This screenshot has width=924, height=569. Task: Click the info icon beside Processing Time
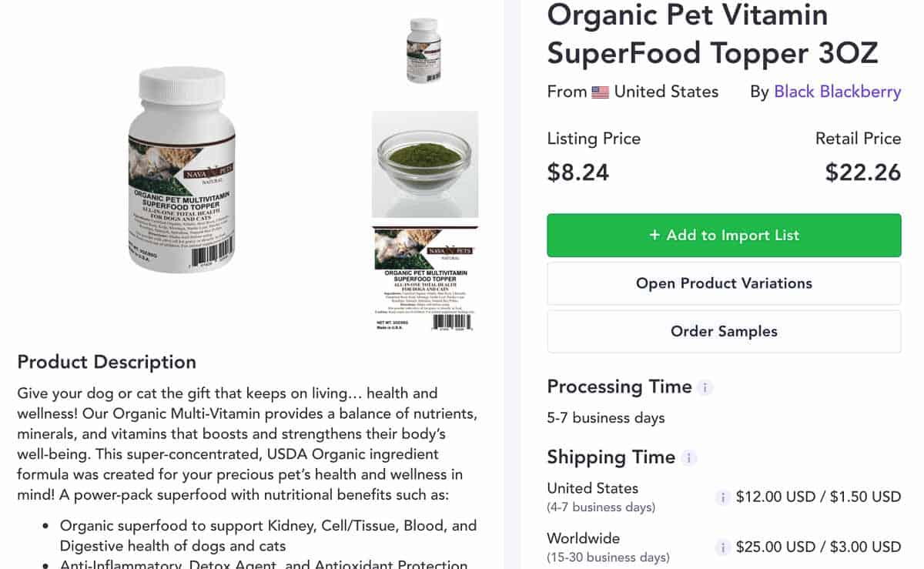[705, 387]
